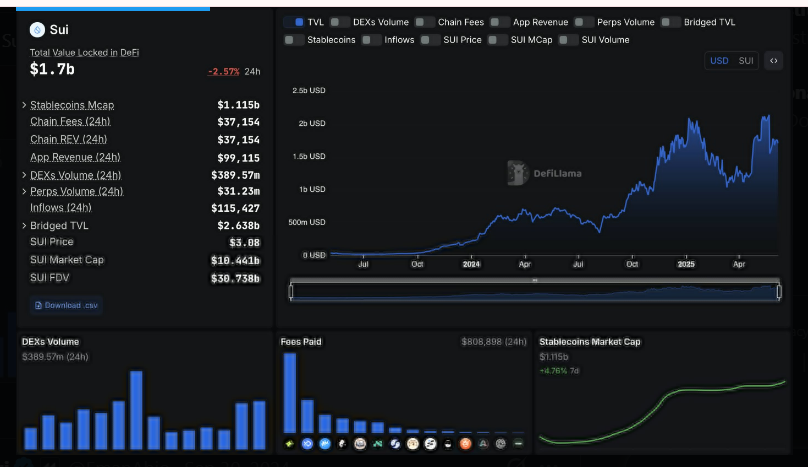Click the $115,427 Inflows value
This screenshot has width=808, height=467.
(x=235, y=208)
